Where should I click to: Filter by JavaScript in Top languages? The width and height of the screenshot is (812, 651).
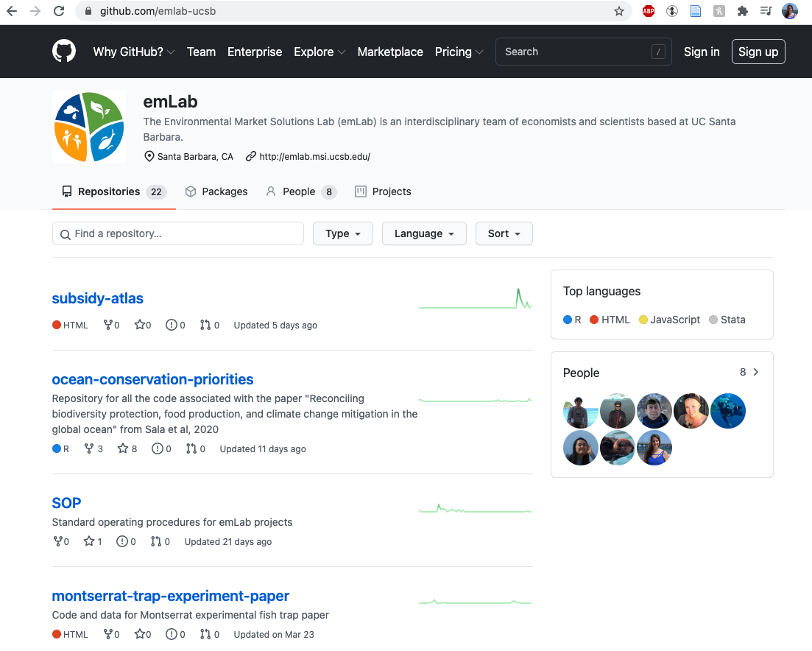click(670, 320)
